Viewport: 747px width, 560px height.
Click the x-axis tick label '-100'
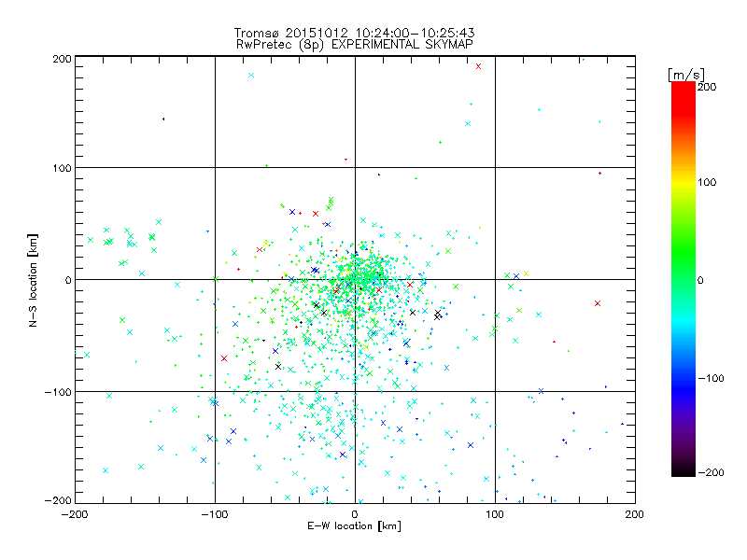(x=215, y=514)
